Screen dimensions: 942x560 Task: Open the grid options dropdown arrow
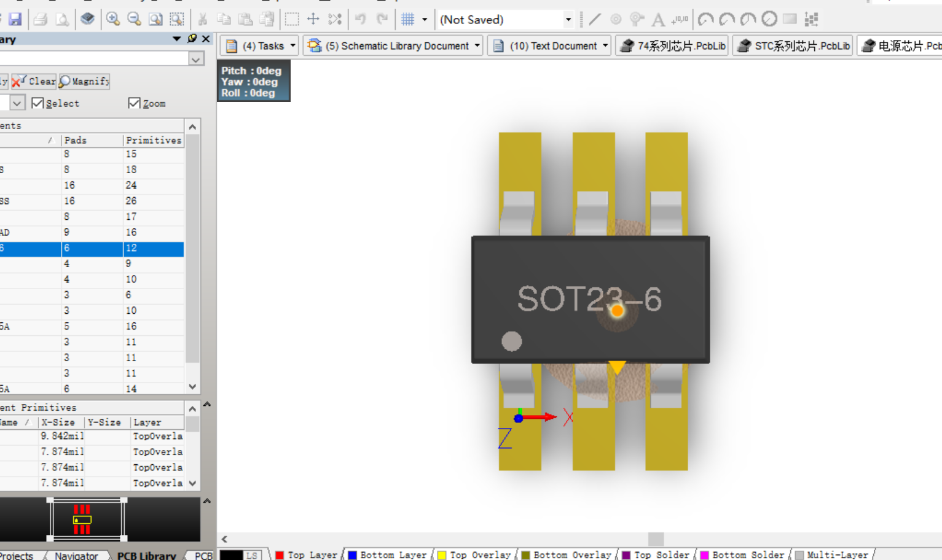pyautogui.click(x=425, y=19)
